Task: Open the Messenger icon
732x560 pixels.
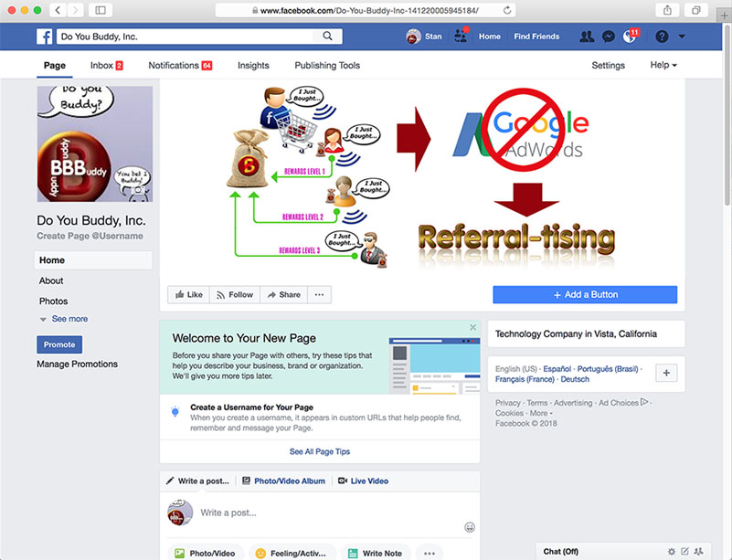Action: (609, 37)
